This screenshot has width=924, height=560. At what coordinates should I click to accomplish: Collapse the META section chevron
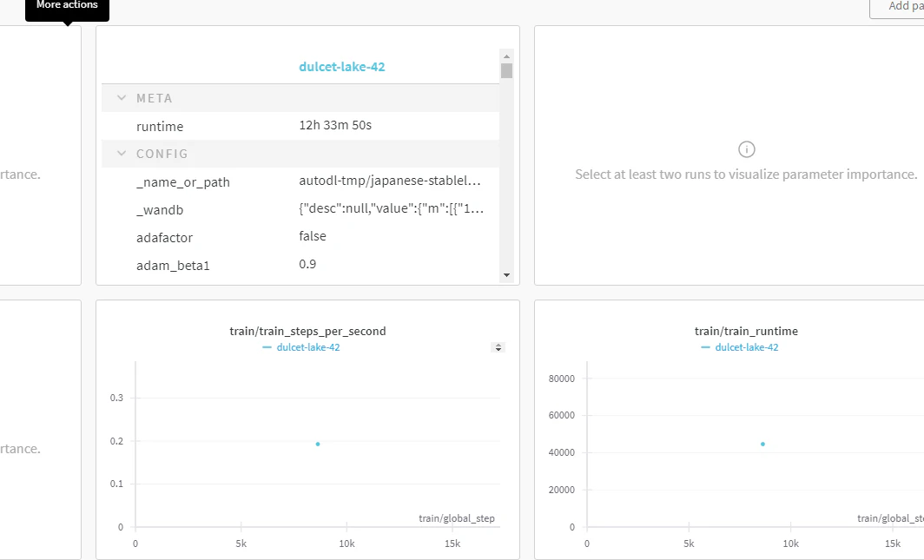click(122, 98)
